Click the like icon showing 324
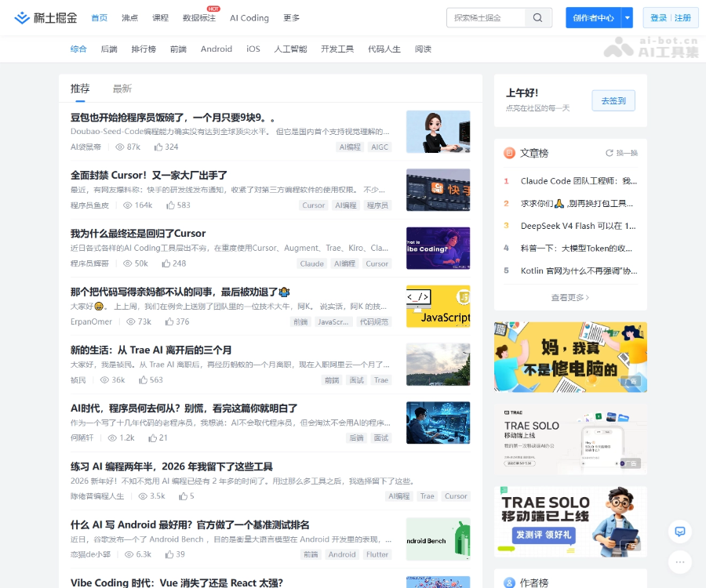Screen dimensions: 706x588 point(158,147)
